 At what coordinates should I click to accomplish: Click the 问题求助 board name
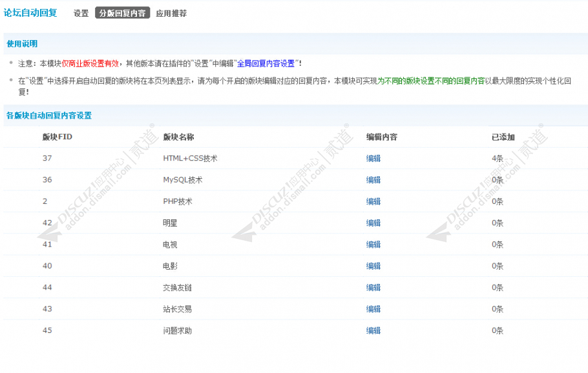(178, 330)
